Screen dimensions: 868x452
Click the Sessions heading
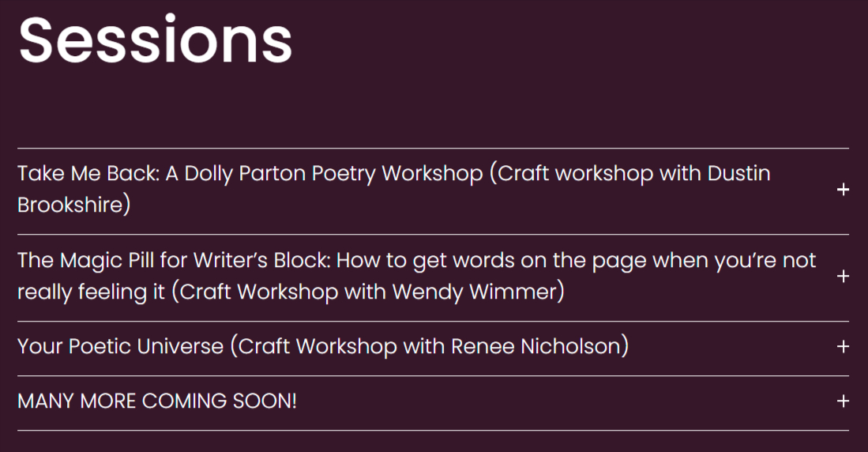tap(156, 40)
